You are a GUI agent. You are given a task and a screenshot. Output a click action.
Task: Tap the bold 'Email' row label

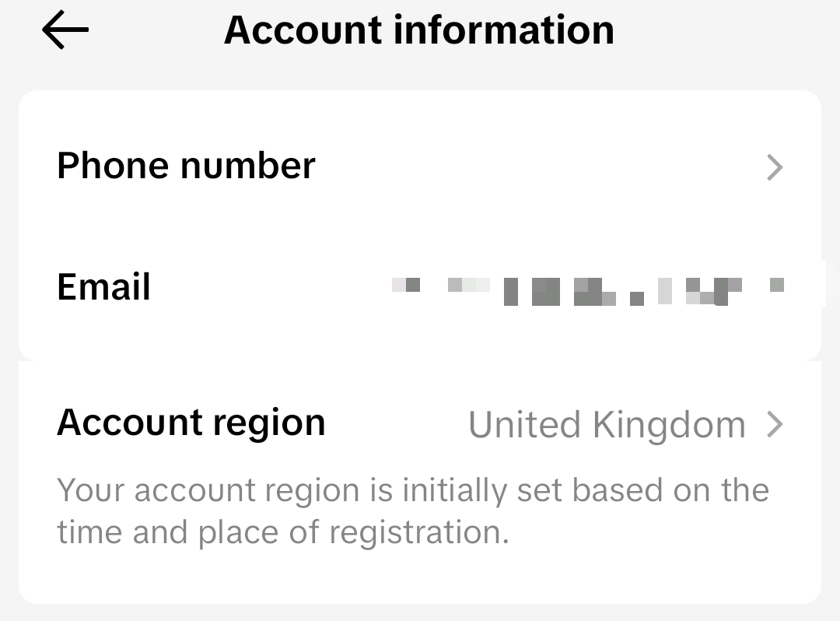[103, 286]
